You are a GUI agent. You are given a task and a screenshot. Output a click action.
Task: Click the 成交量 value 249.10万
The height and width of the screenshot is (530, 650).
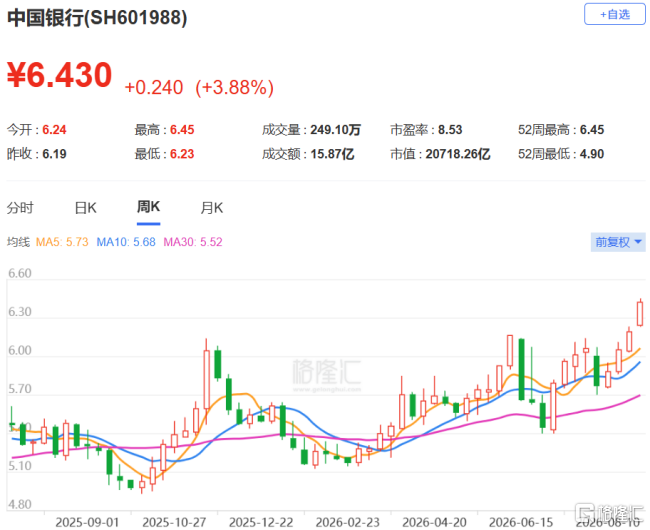335,130
